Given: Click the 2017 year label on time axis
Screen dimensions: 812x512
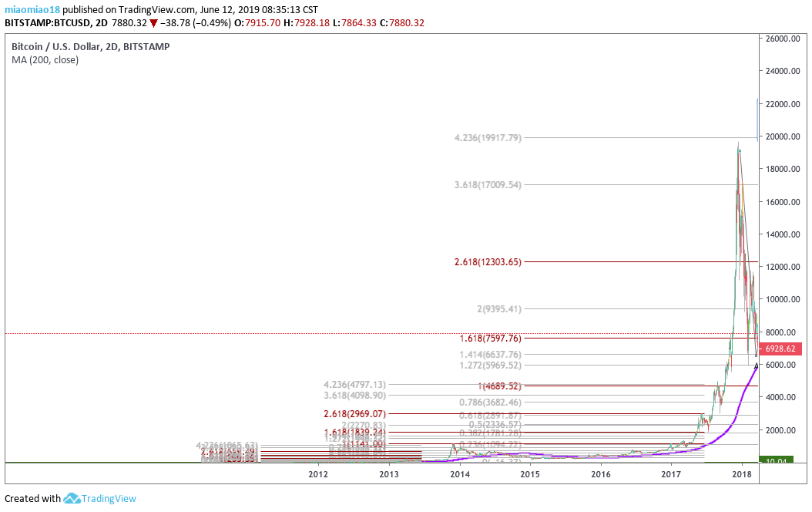Looking at the screenshot, I should tap(672, 475).
